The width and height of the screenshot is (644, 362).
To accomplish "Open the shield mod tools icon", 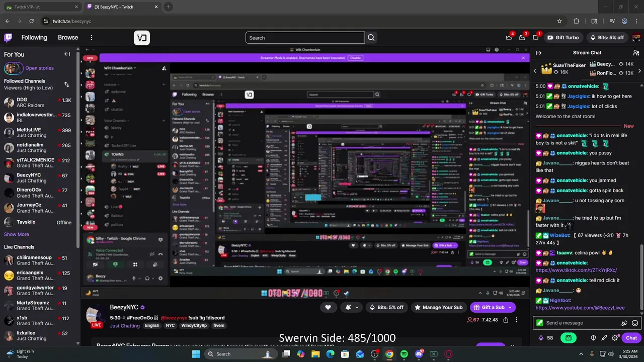I will coord(593,338).
